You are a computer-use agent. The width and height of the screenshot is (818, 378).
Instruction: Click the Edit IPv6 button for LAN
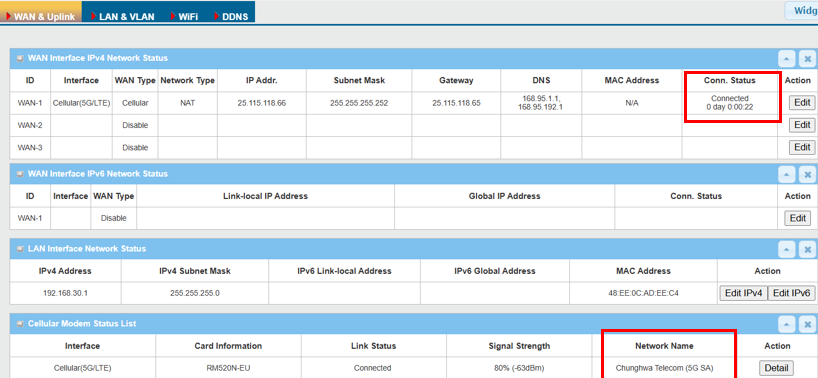click(x=791, y=293)
